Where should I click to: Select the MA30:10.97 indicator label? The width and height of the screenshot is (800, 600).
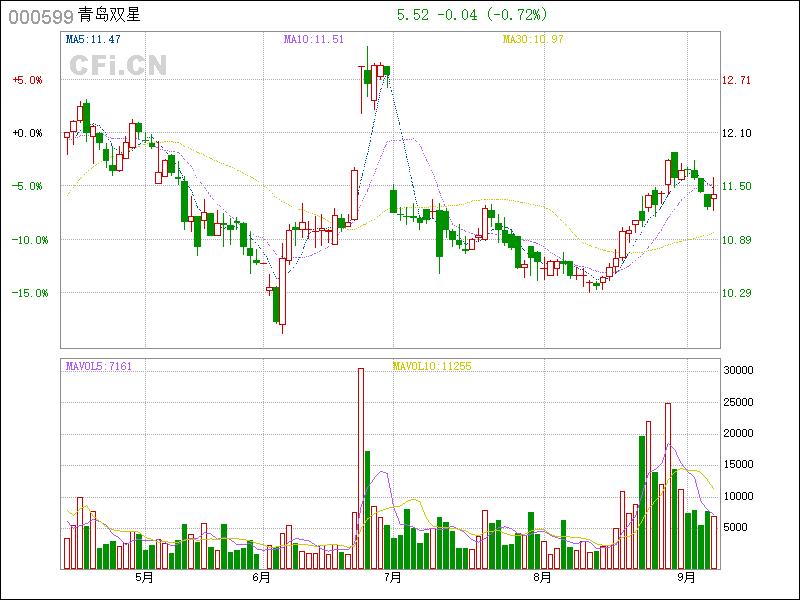[x=533, y=39]
